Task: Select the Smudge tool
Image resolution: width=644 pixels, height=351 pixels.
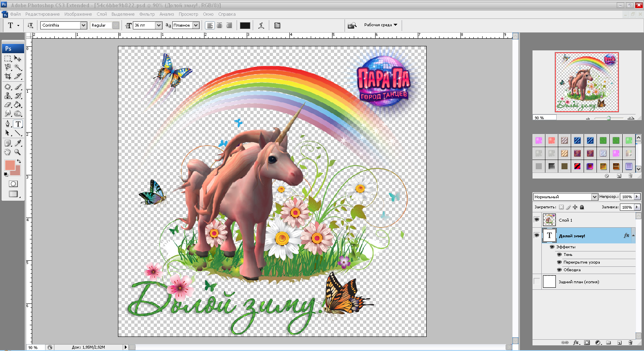Action: point(8,113)
